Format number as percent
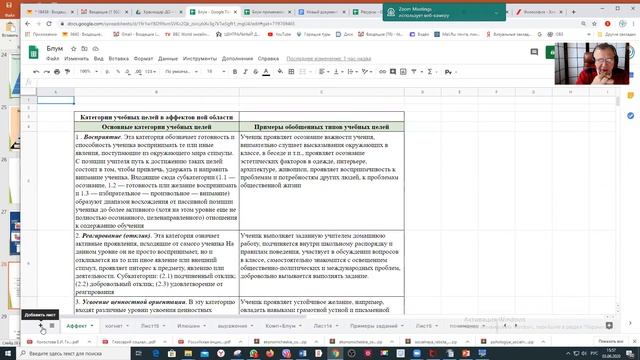This screenshot has height=360, width=640. 118,72
